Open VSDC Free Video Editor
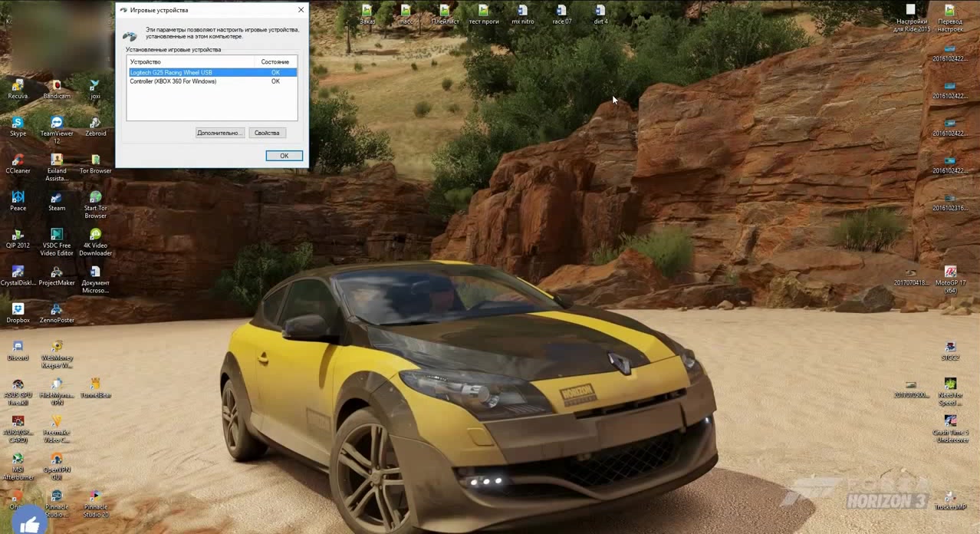The height and width of the screenshot is (534, 980). click(57, 236)
